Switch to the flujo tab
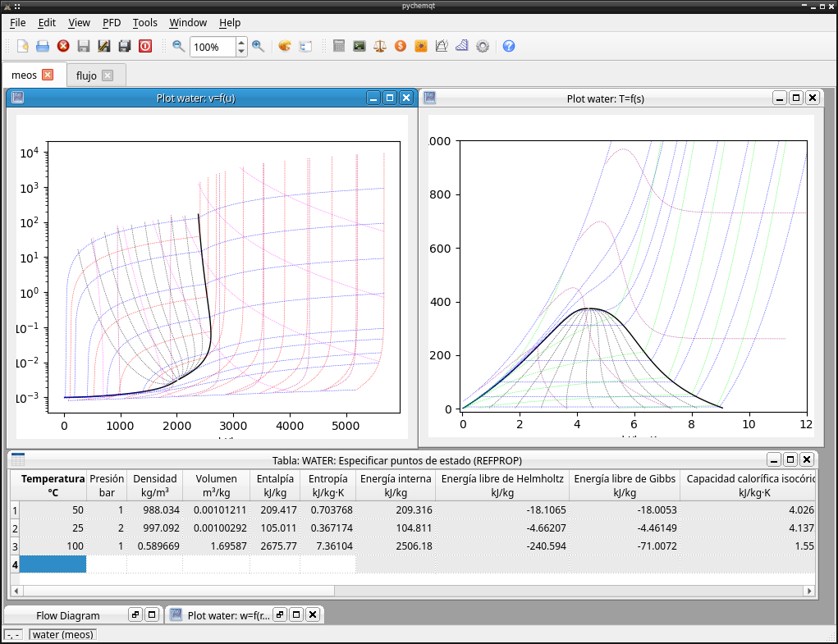This screenshot has height=644, width=838. pos(86,75)
